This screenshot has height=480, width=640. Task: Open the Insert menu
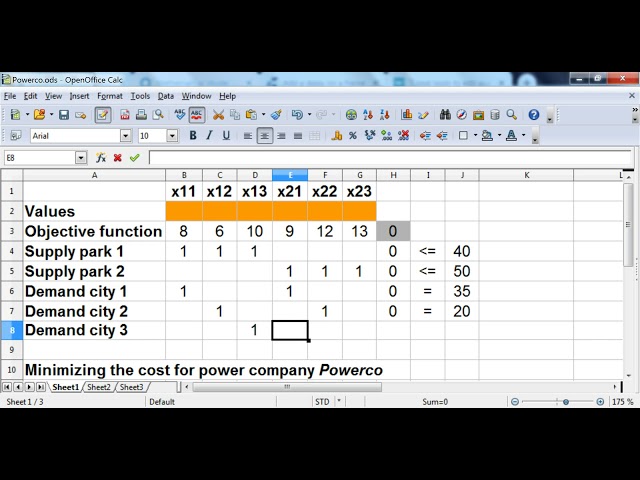pos(79,96)
